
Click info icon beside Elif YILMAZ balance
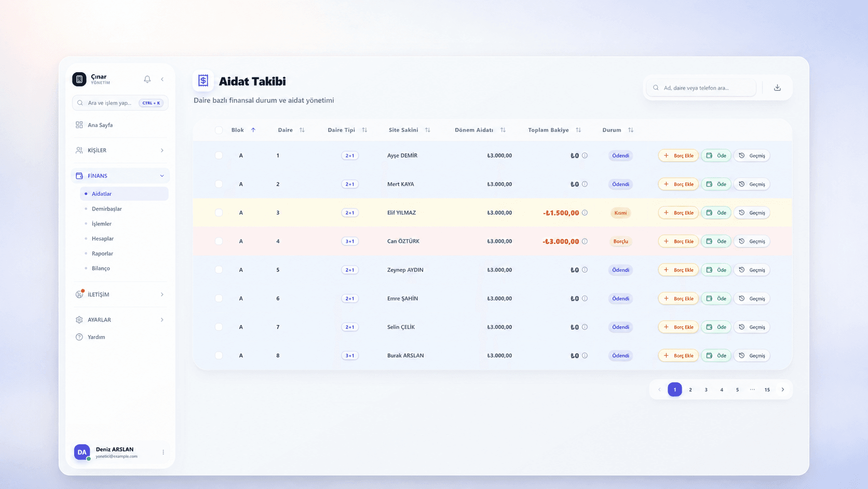(x=585, y=213)
